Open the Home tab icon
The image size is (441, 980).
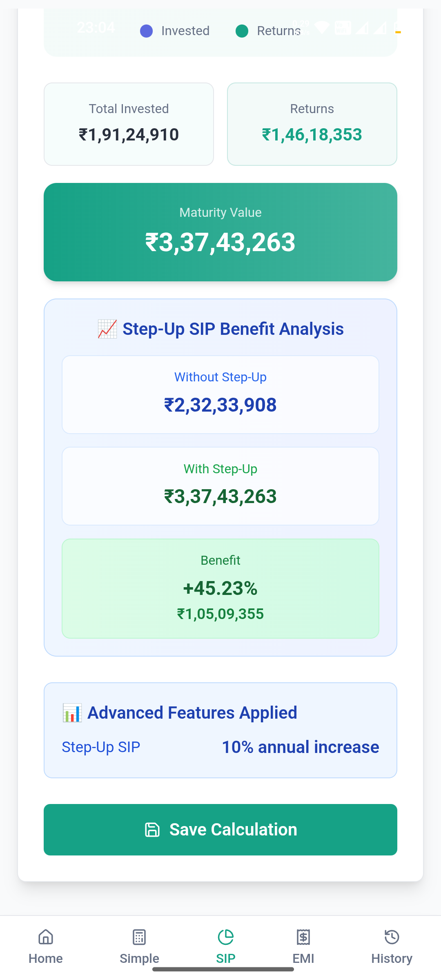click(x=45, y=937)
